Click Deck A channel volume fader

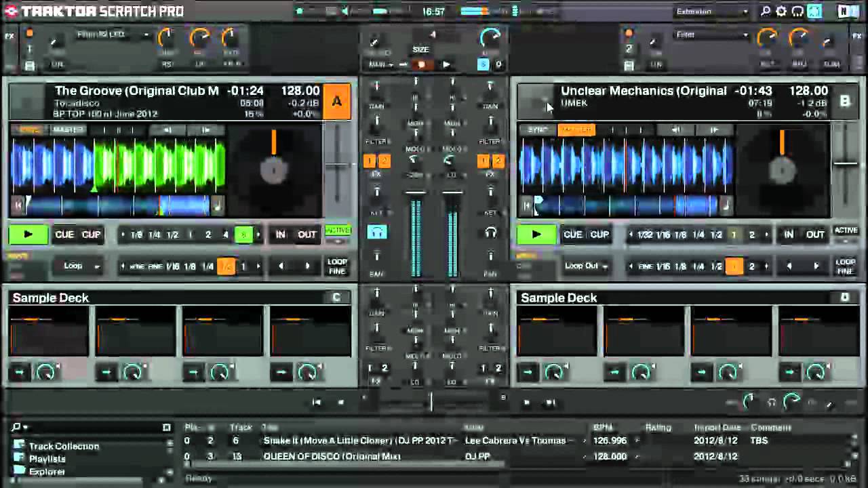tap(415, 193)
